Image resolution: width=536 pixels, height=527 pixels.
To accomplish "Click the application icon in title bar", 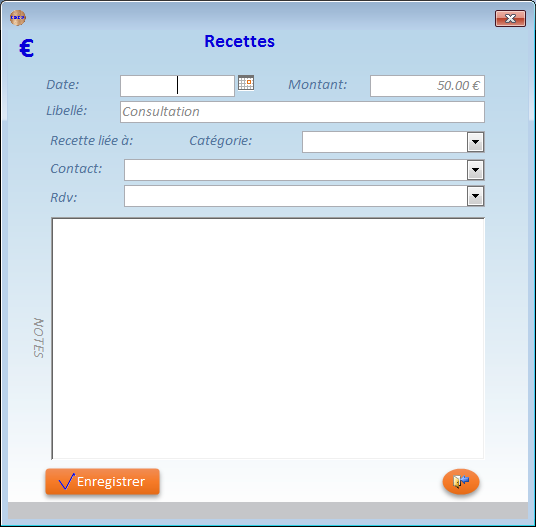I will (18, 17).
